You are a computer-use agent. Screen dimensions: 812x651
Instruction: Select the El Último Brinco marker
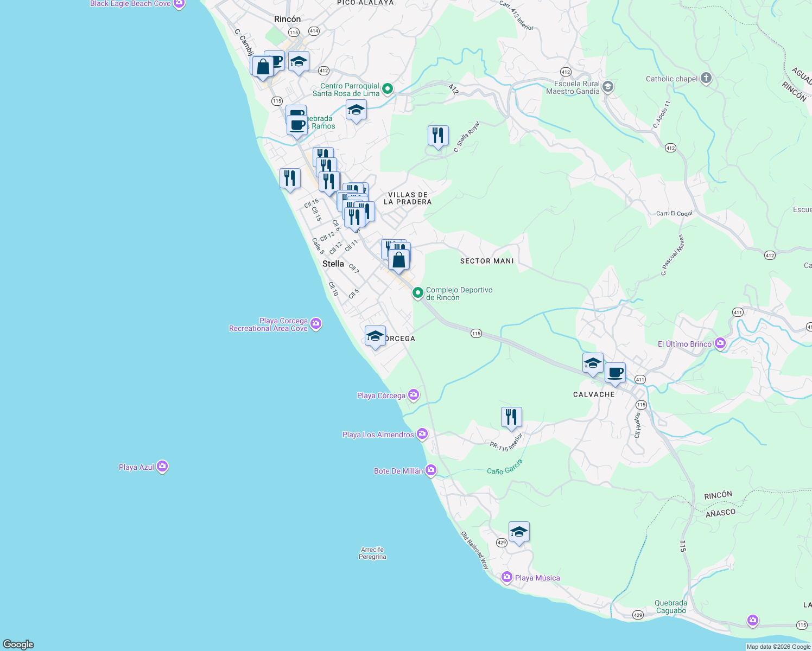[721, 343]
